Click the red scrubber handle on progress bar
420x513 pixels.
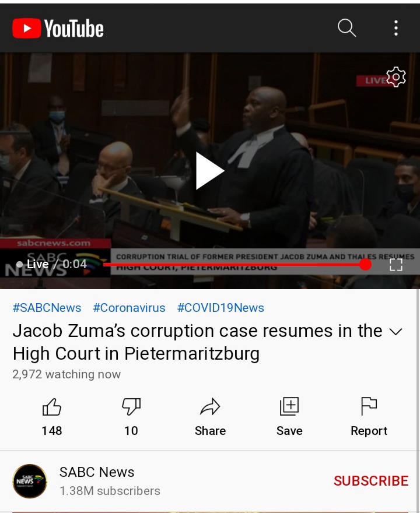click(x=365, y=264)
